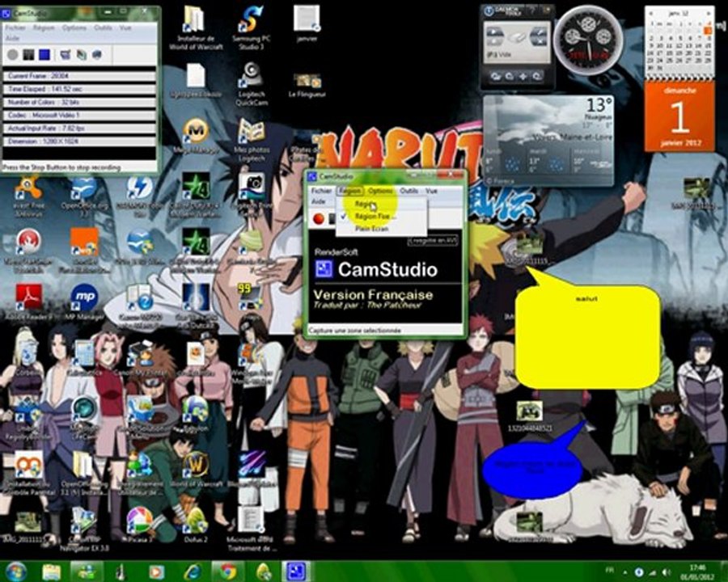The width and height of the screenshot is (728, 582).
Task: Open 'Mes photos Logitech' desktop shortcut
Action: (252, 140)
